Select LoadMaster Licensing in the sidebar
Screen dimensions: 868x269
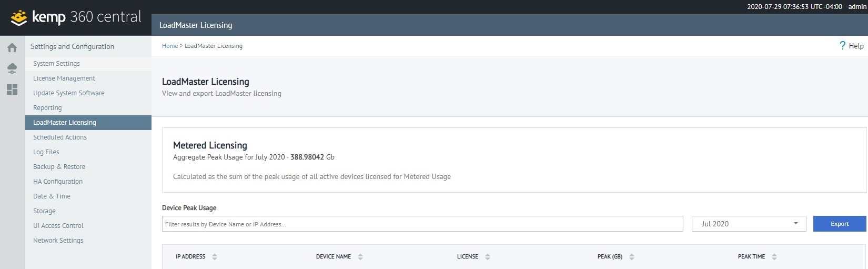coord(88,123)
